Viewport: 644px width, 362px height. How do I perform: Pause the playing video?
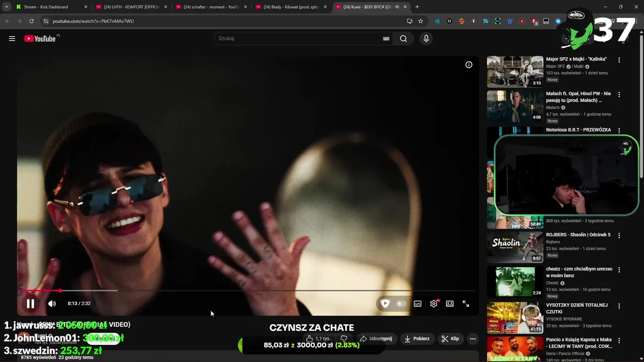30,304
